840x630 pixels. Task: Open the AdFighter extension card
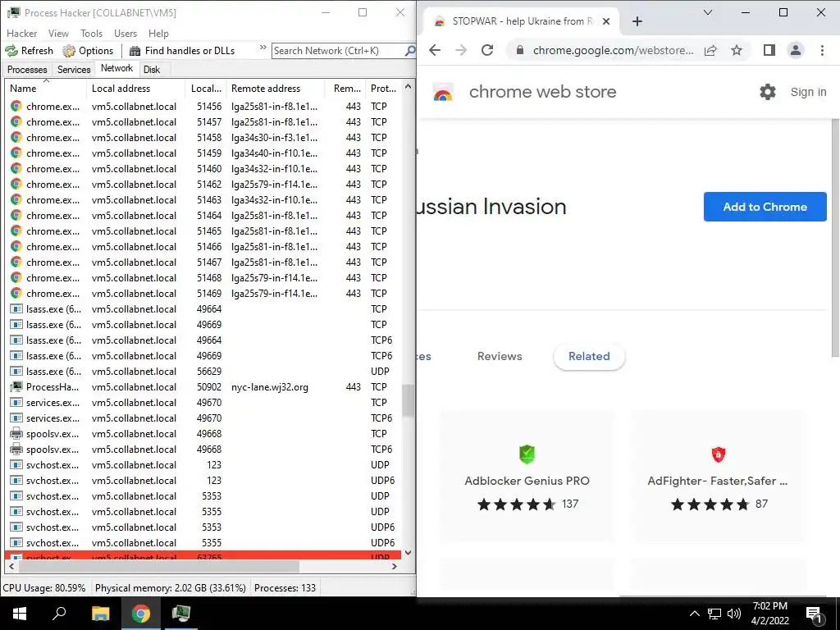[x=718, y=477]
